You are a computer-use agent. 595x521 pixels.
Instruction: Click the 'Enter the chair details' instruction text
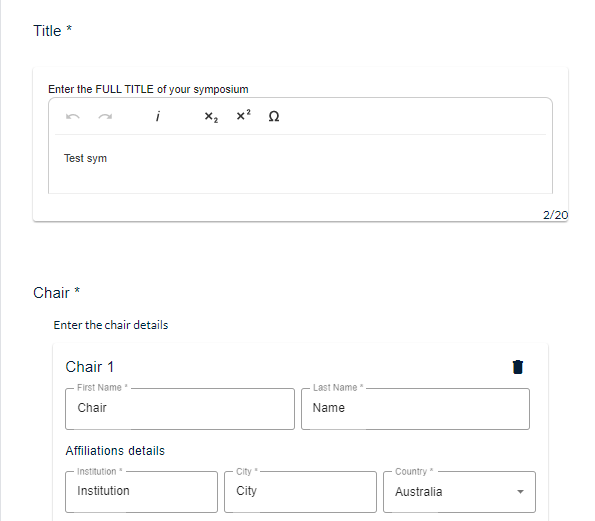(111, 325)
